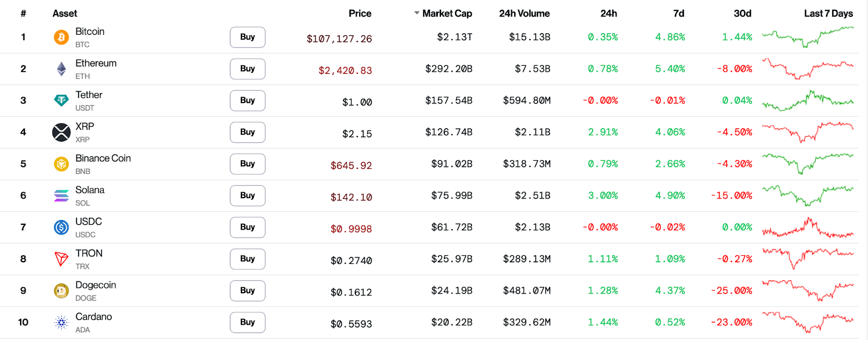
Task: Open the Dogecoin asset name link
Action: click(95, 285)
